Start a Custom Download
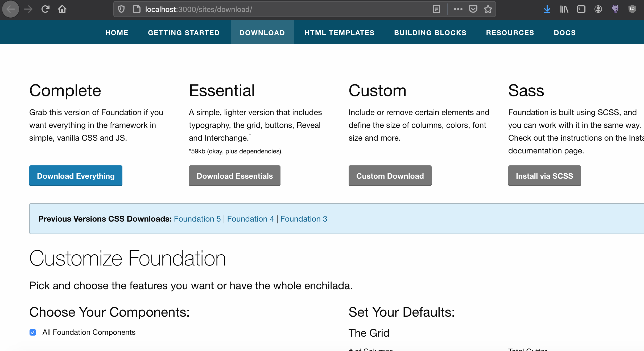The height and width of the screenshot is (351, 644). click(x=390, y=176)
